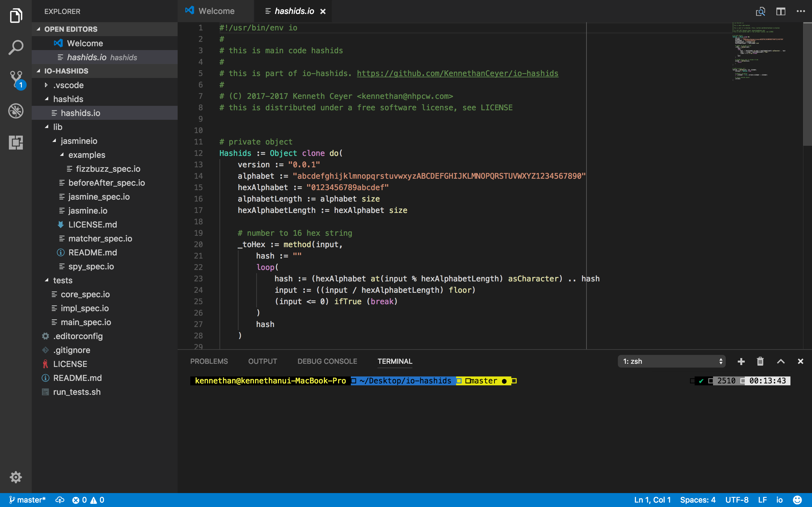Open a new terminal with plus icon

coord(741,361)
